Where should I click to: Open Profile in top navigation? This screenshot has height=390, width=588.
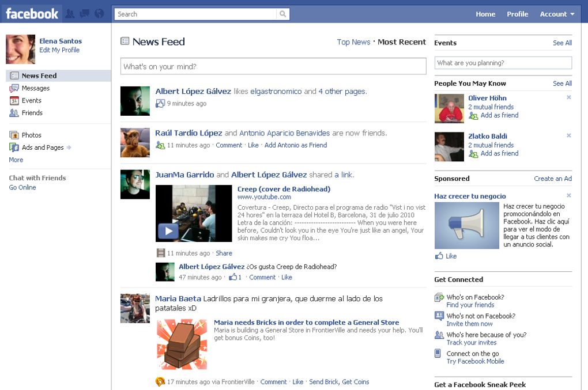pos(517,14)
